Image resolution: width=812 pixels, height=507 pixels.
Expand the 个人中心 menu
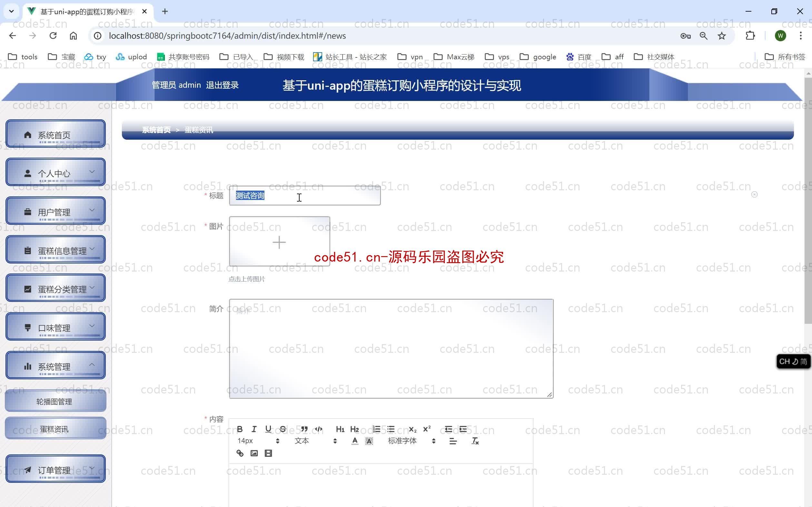click(x=56, y=172)
